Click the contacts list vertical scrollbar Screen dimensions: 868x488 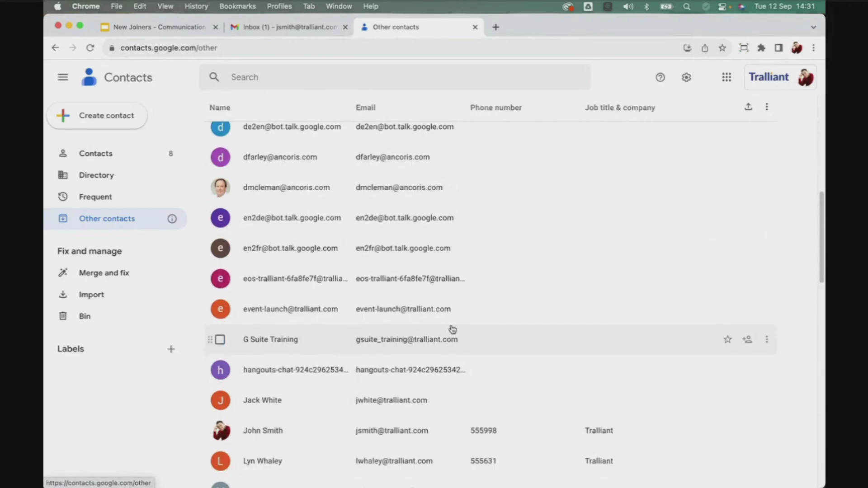pyautogui.click(x=821, y=237)
